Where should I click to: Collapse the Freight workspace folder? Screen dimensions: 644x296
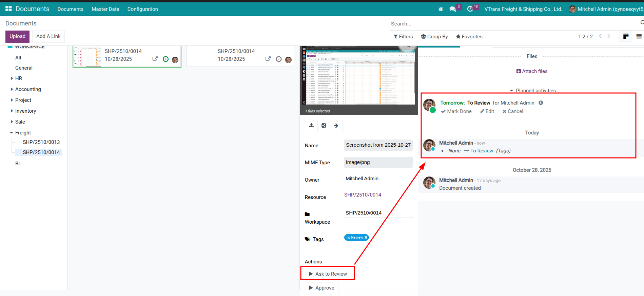pos(12,133)
